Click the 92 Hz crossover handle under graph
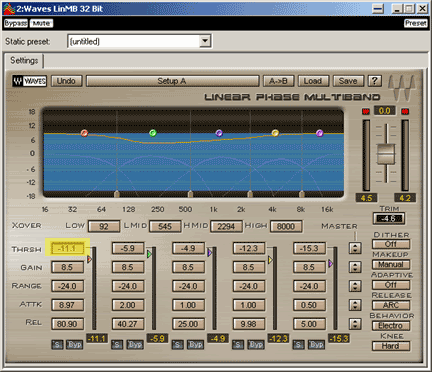This screenshot has height=372, width=432. tap(117, 194)
